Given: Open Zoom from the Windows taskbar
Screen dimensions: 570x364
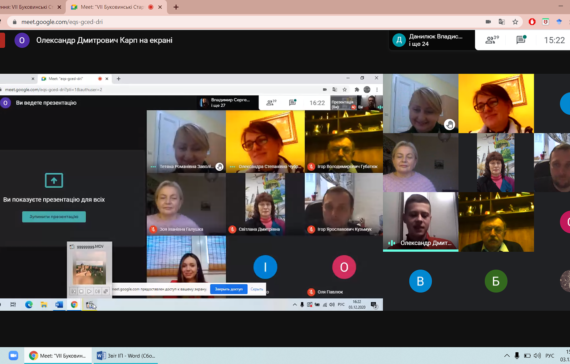Looking at the screenshot, I should click(13, 355).
